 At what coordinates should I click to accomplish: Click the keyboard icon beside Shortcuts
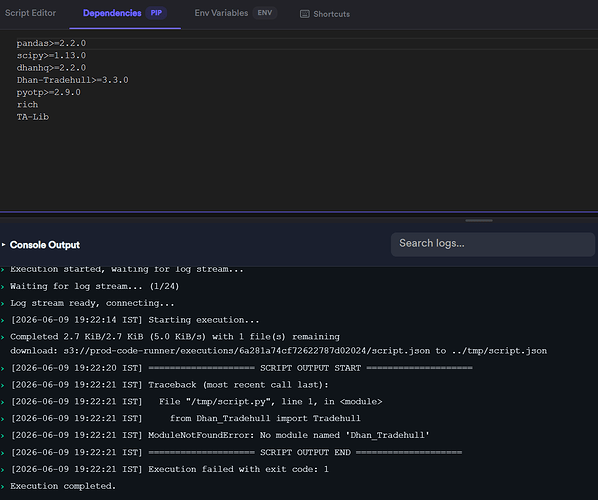click(304, 14)
